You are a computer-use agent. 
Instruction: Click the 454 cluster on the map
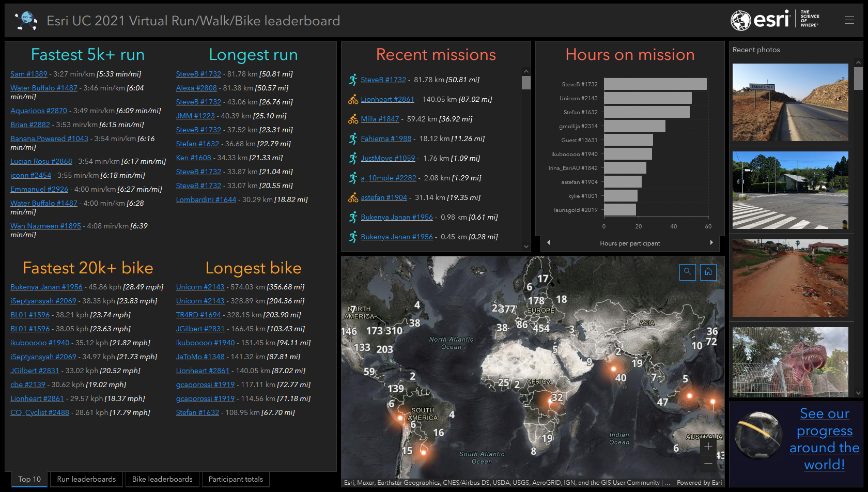pyautogui.click(x=541, y=328)
